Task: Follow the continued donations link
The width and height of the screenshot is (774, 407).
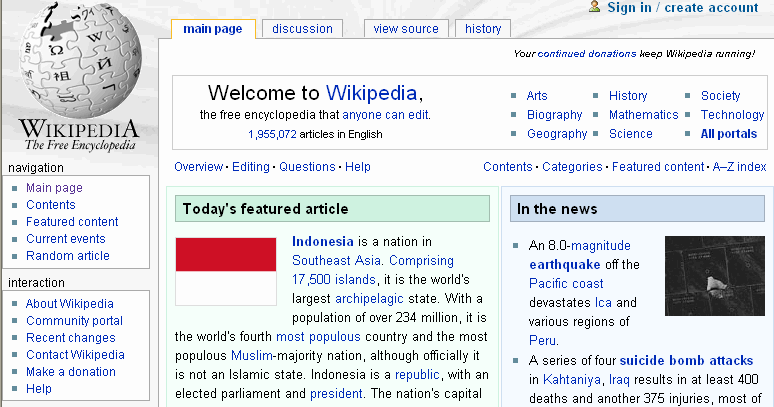Action: 586,54
